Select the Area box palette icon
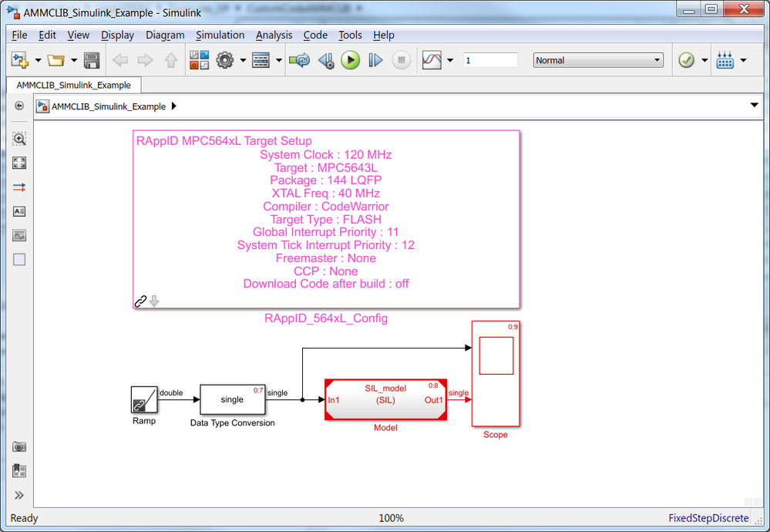The width and height of the screenshot is (770, 532). [19, 259]
